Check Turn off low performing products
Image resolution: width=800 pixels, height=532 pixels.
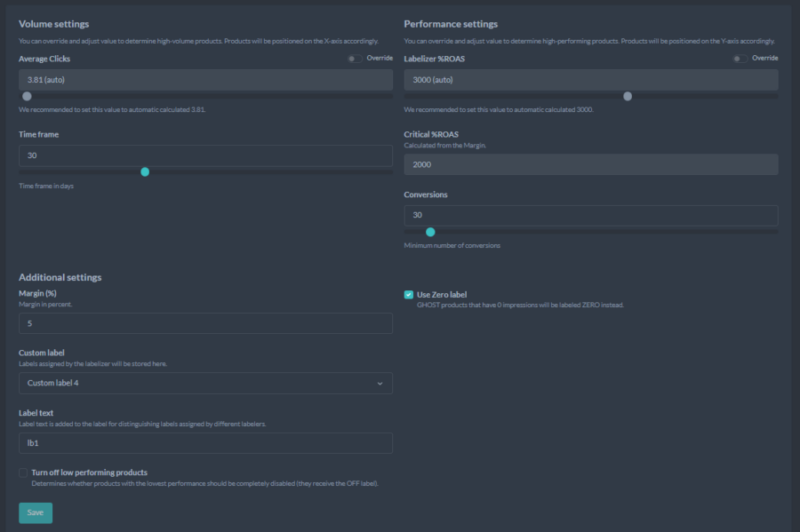click(24, 473)
